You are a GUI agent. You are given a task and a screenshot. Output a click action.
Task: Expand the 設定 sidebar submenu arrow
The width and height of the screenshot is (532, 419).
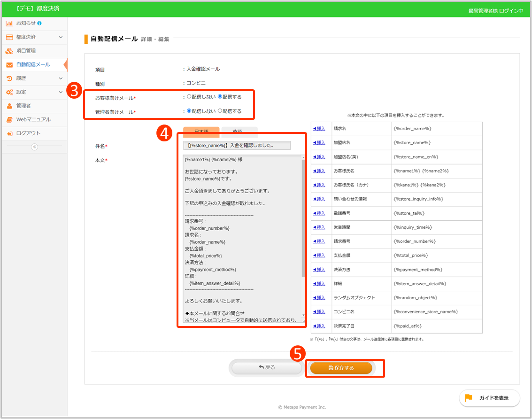tap(61, 92)
